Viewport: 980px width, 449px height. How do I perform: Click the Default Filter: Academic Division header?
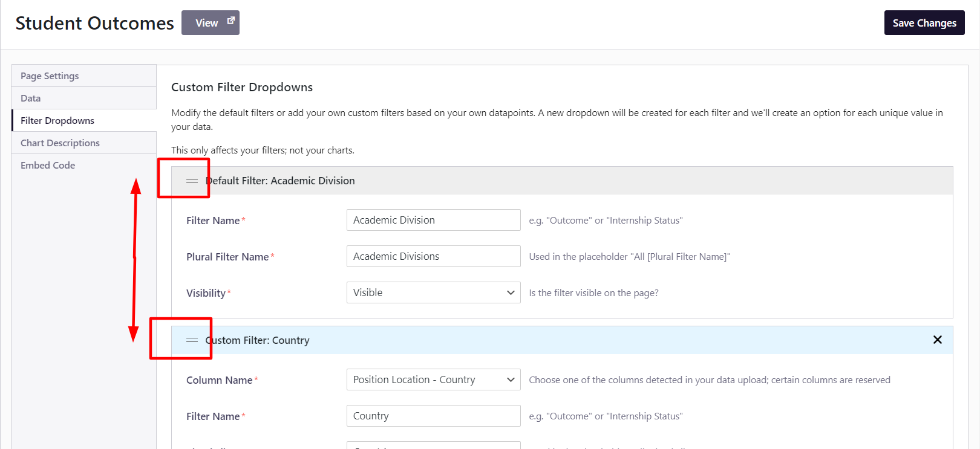(280, 181)
